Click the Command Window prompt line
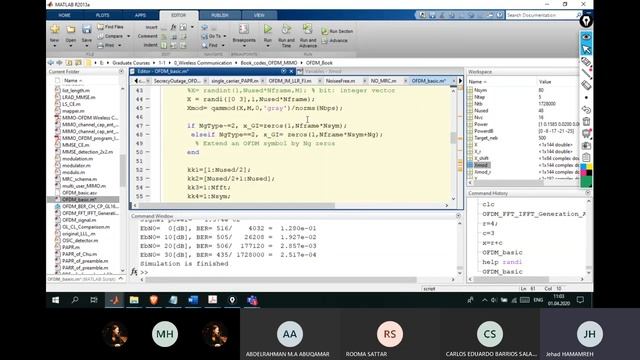This screenshot has height=360, width=640. pyautogui.click(x=298, y=272)
